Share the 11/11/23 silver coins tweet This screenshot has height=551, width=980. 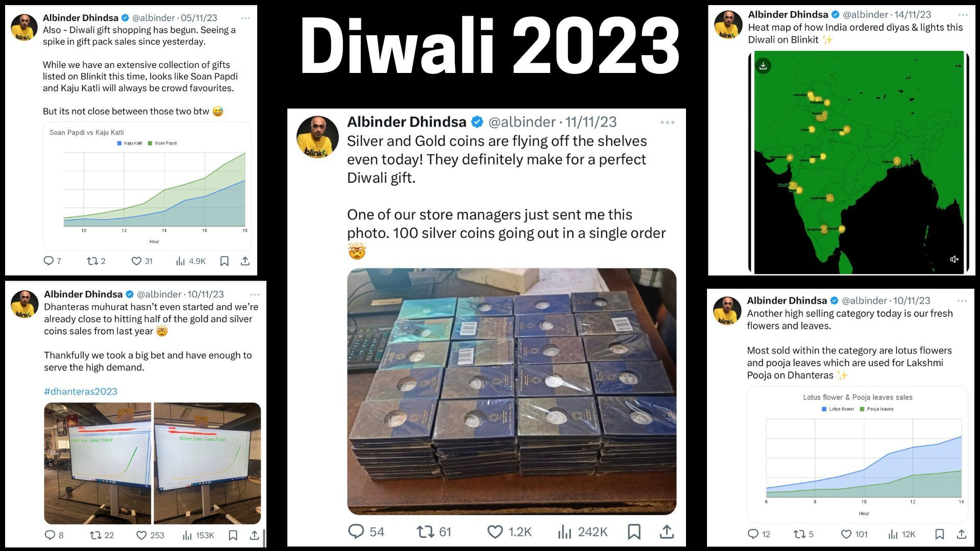click(667, 532)
